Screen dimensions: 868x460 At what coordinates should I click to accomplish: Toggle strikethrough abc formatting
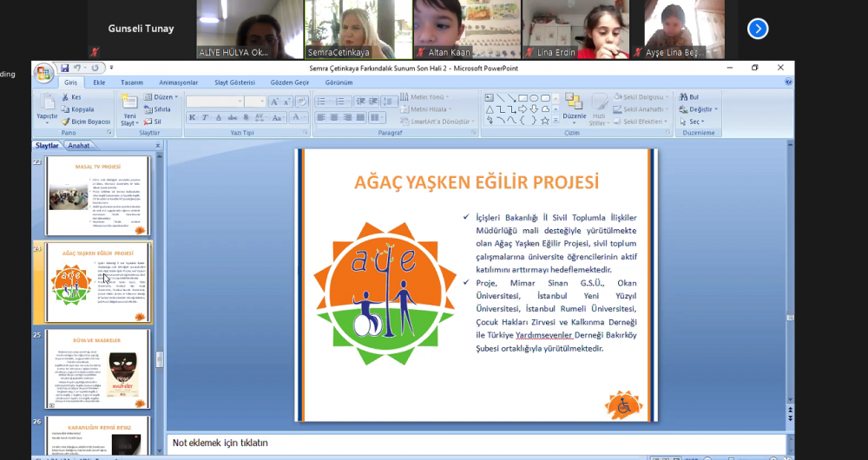point(233,117)
